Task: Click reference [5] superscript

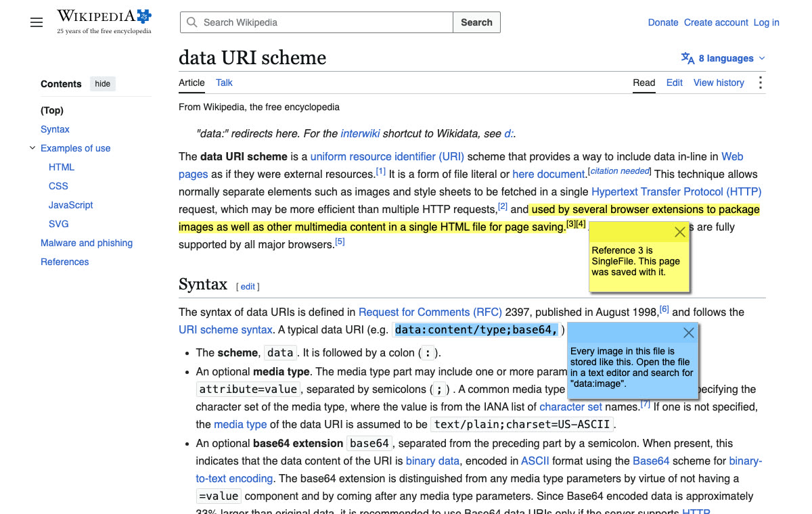Action: point(340,241)
